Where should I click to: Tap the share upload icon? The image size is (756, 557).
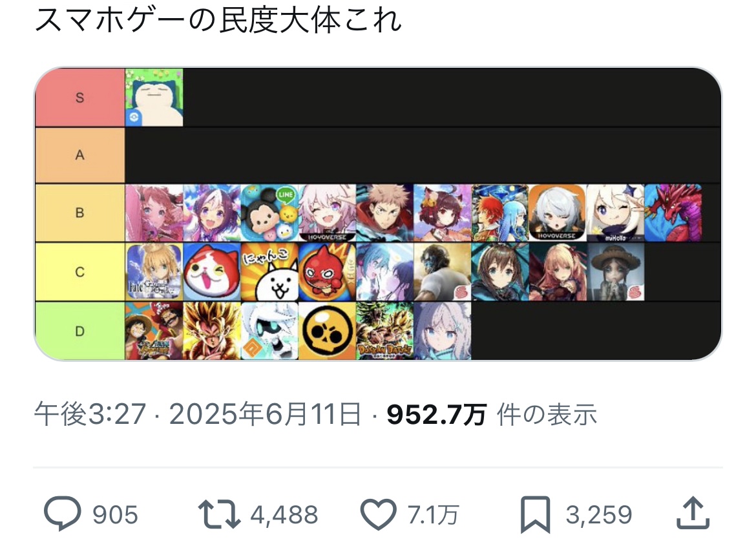click(693, 513)
